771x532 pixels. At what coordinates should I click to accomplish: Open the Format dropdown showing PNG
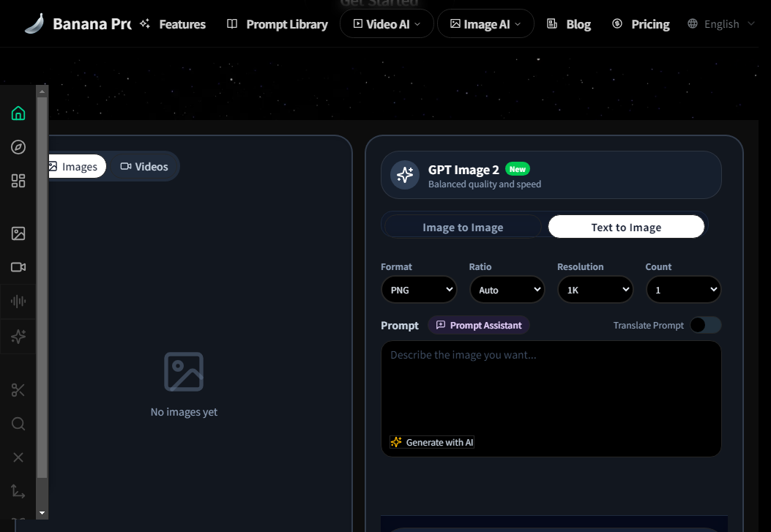point(419,290)
